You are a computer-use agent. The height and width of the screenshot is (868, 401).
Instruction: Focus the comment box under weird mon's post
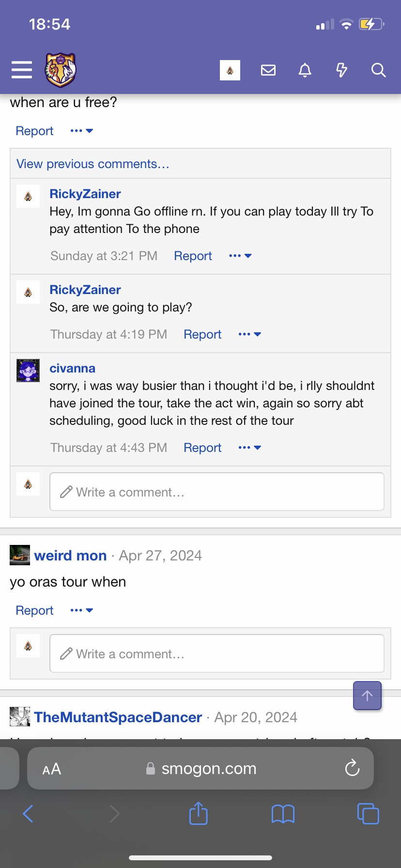click(x=217, y=653)
